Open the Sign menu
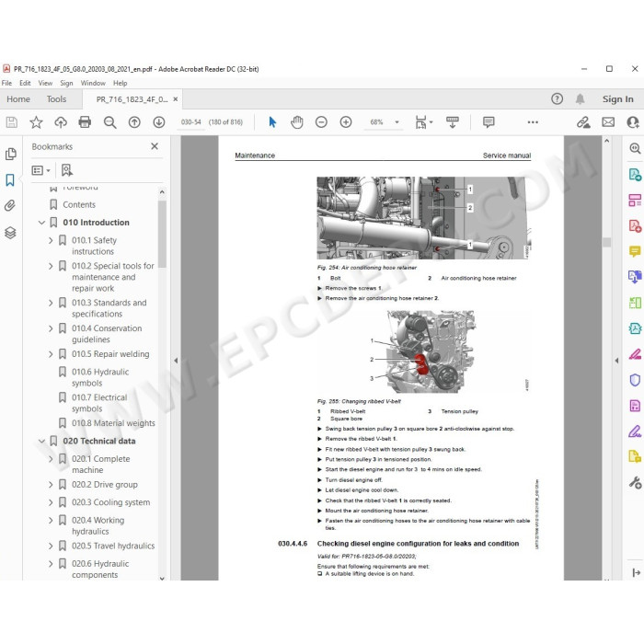The image size is (644, 644). tap(66, 83)
